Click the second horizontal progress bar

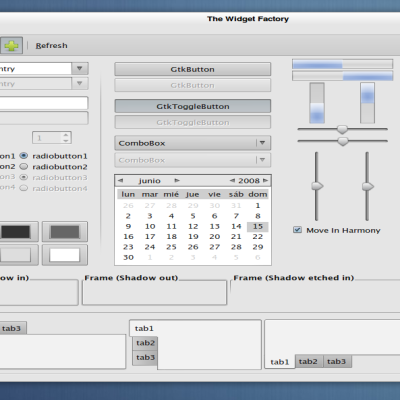[342, 76]
